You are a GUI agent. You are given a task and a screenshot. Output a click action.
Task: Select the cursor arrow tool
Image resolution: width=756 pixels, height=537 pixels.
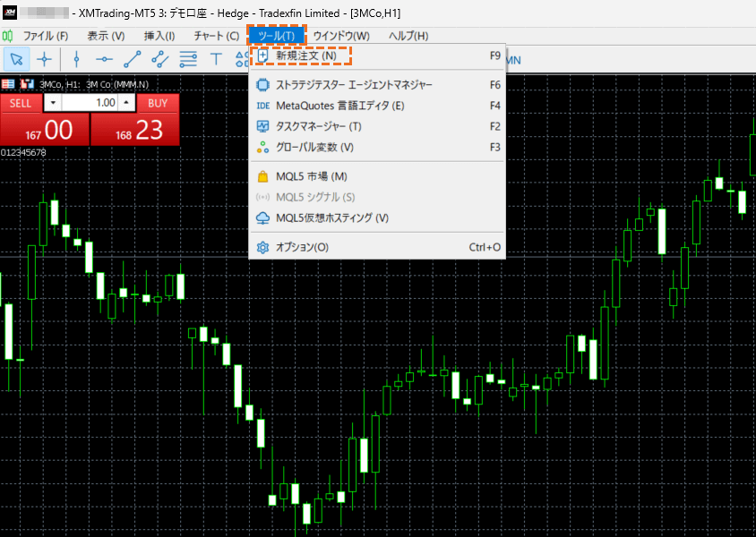[17, 59]
